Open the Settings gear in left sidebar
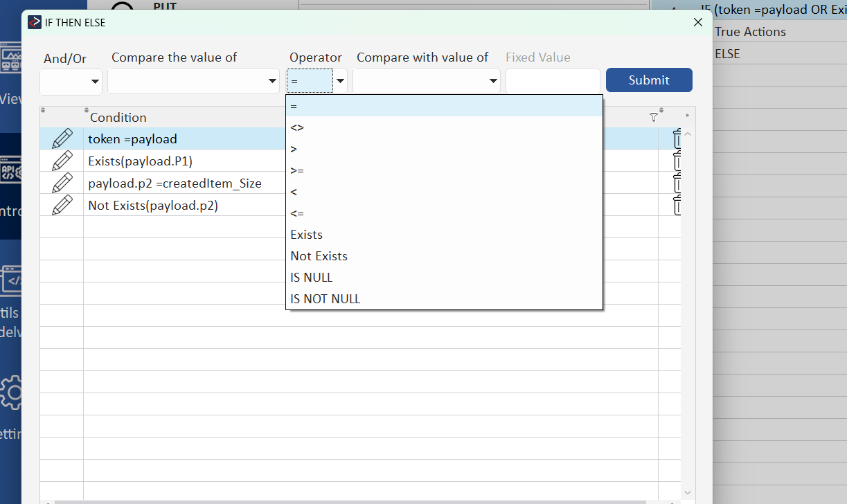This screenshot has width=847, height=504. point(12,393)
